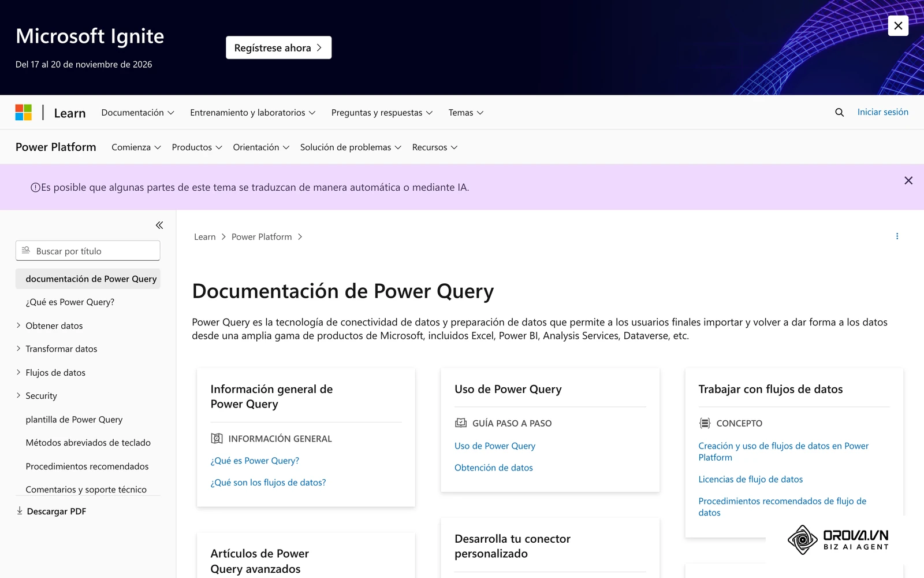The height and width of the screenshot is (578, 924).
Task: Open the Orientación menu
Action: (261, 147)
